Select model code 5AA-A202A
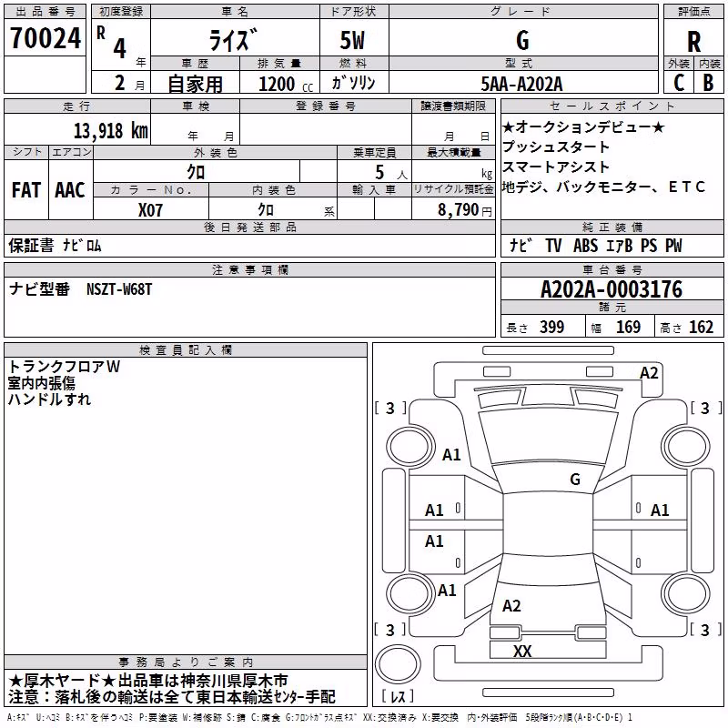728x728 pixels. pyautogui.click(x=521, y=84)
